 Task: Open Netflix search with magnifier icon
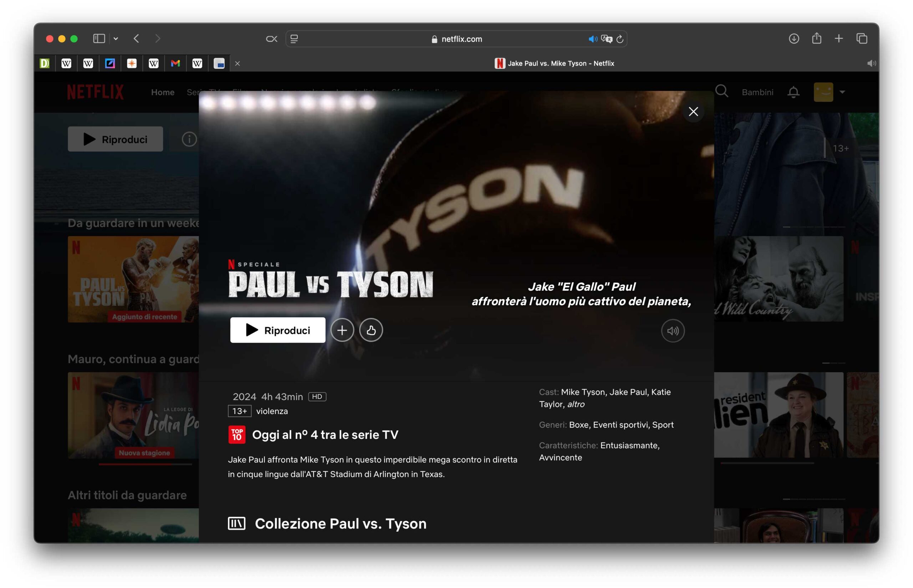tap(721, 92)
